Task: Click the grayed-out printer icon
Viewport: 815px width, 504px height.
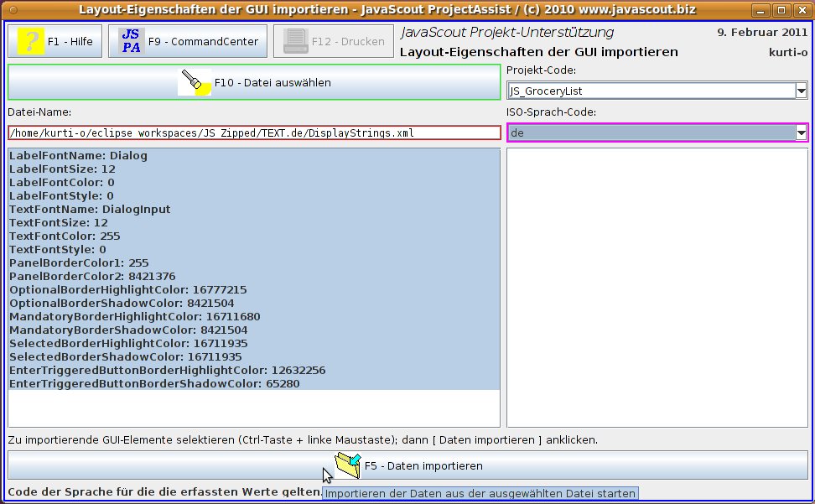Action: point(296,41)
